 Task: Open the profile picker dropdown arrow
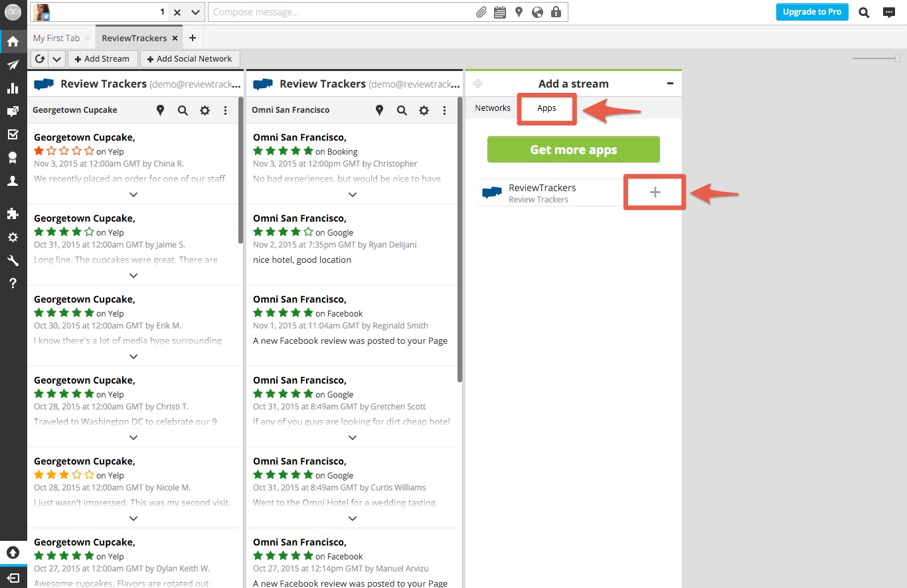coord(195,12)
